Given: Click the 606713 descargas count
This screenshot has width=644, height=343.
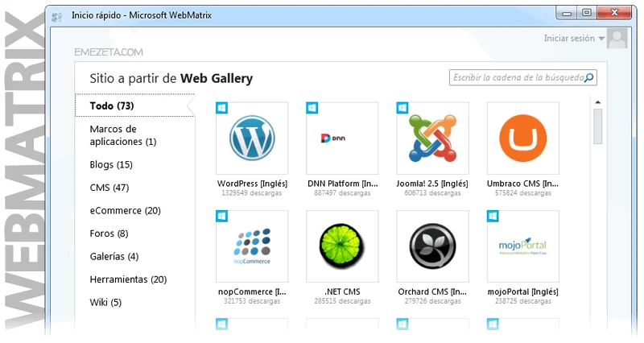Looking at the screenshot, I should coord(432,193).
